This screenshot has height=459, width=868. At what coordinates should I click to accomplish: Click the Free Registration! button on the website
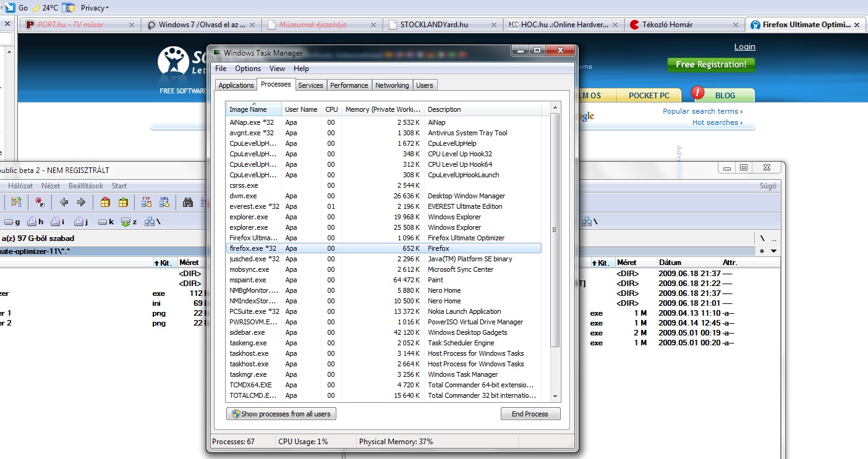click(x=711, y=64)
